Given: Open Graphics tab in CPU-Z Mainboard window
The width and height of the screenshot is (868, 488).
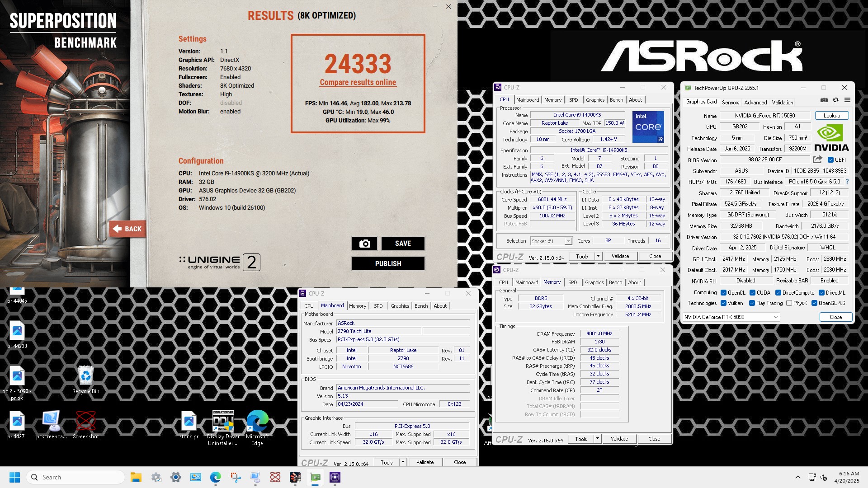Looking at the screenshot, I should click(x=400, y=306).
